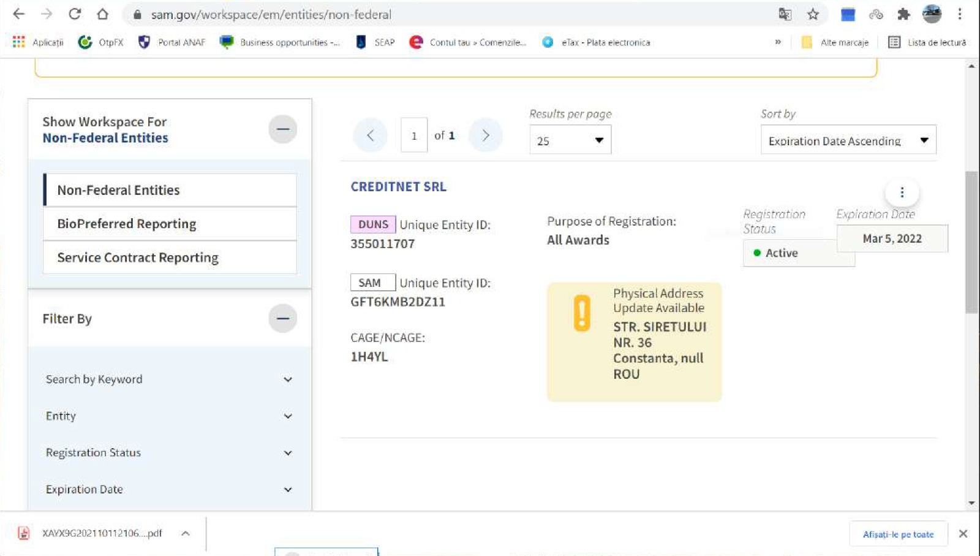Reload the sam.gov page

click(75, 14)
